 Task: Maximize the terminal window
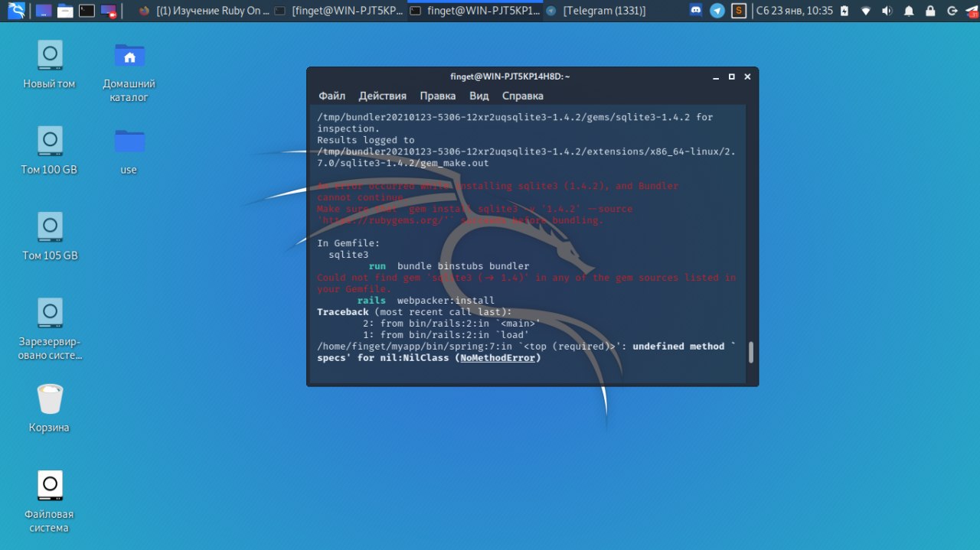tap(732, 76)
